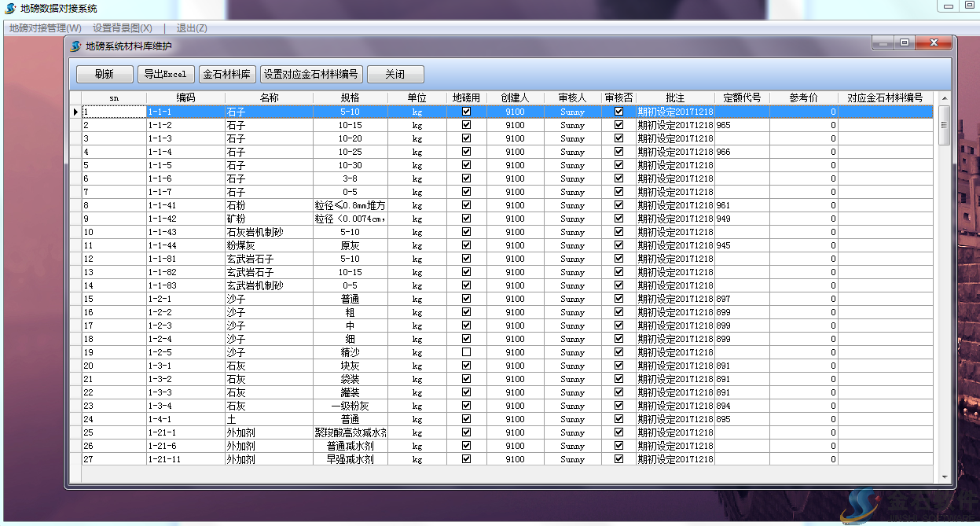Open the 地磅对接管理(W) menu

pos(45,28)
